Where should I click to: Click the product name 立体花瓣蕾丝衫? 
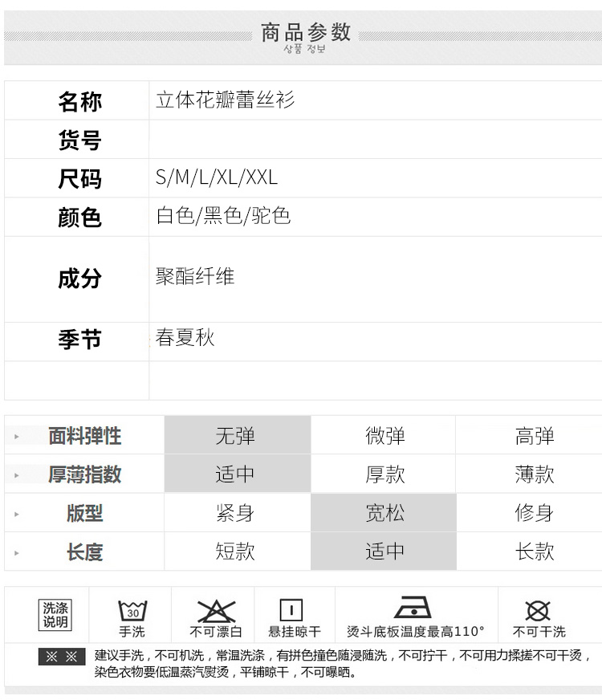tap(225, 100)
